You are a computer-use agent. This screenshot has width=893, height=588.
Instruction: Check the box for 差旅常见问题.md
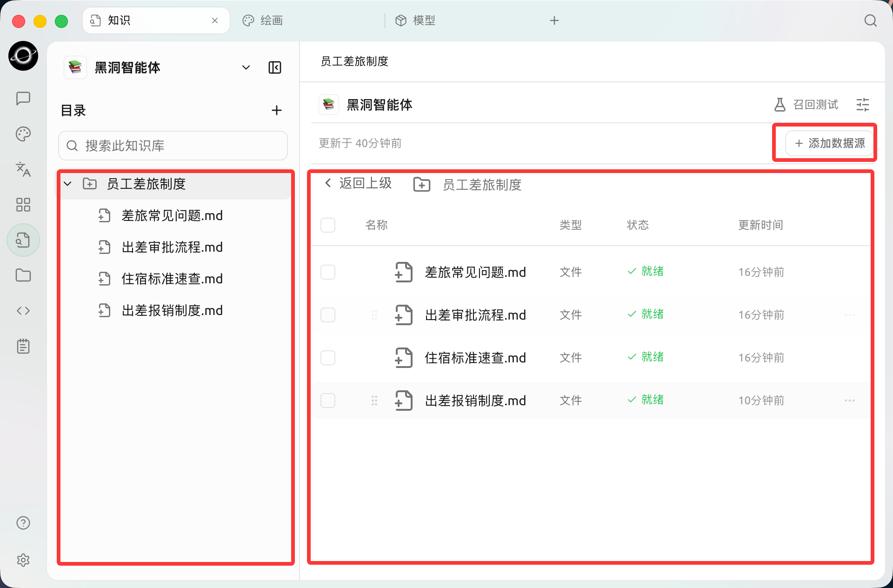click(328, 272)
